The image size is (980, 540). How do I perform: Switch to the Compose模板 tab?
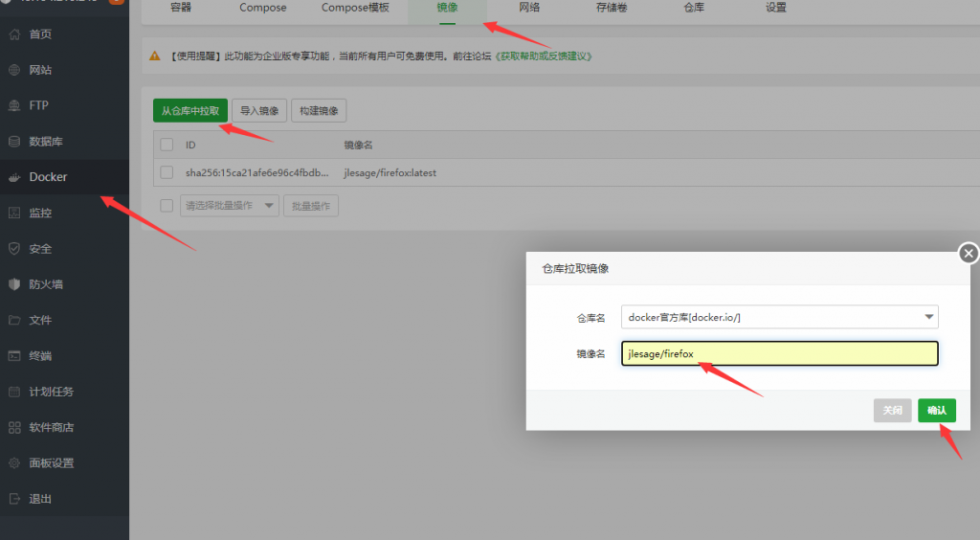[355, 8]
